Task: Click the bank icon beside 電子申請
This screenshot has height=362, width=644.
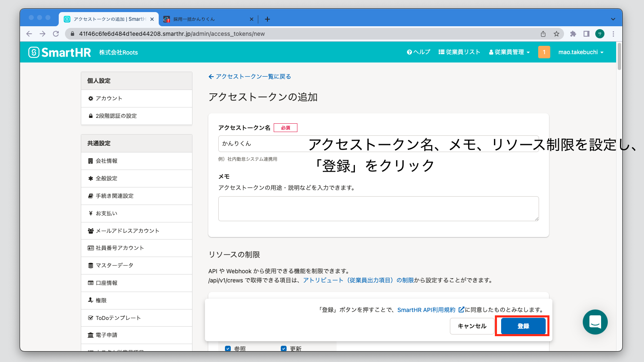Action: pos(90,335)
